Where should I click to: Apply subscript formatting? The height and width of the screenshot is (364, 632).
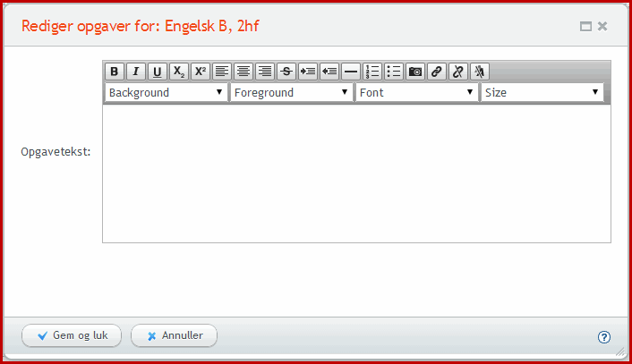179,72
